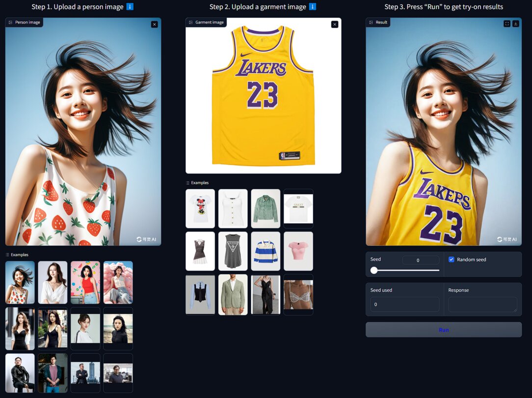Click inside the Response text box
Image resolution: width=532 pixels, height=398 pixels.
482,304
